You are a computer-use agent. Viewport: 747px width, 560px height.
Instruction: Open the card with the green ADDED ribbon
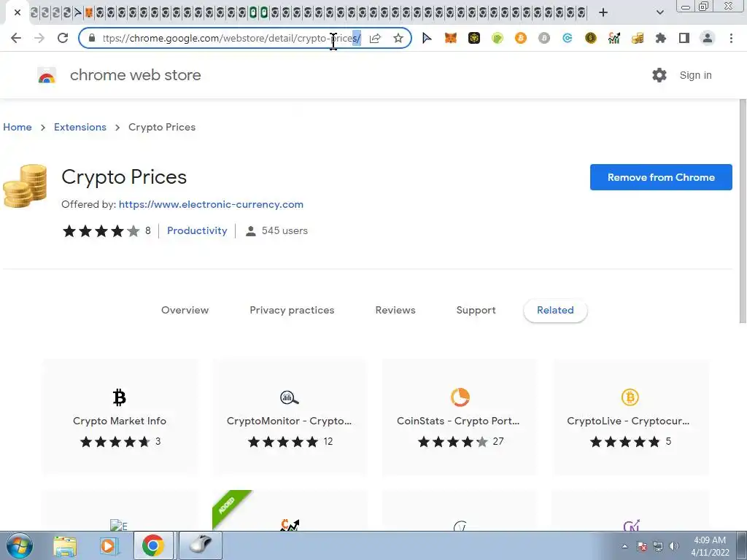click(290, 510)
